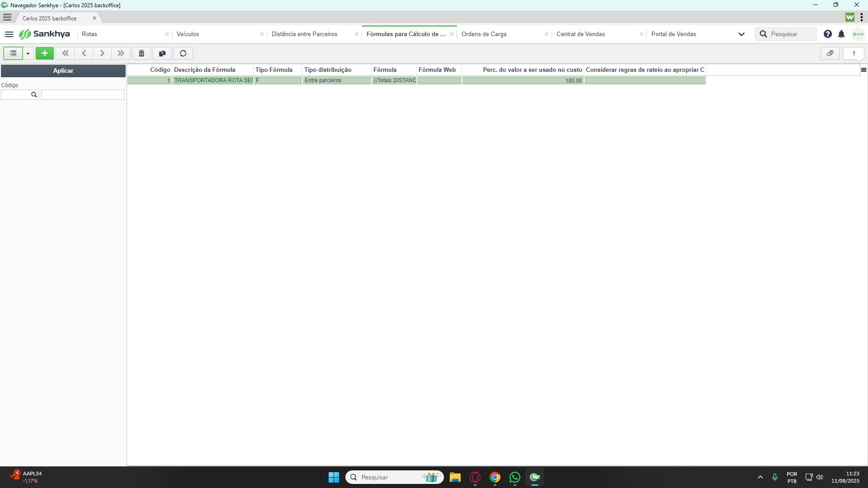Open Google Chrome from taskbar
Image resolution: width=868 pixels, height=488 pixels.
point(495,478)
